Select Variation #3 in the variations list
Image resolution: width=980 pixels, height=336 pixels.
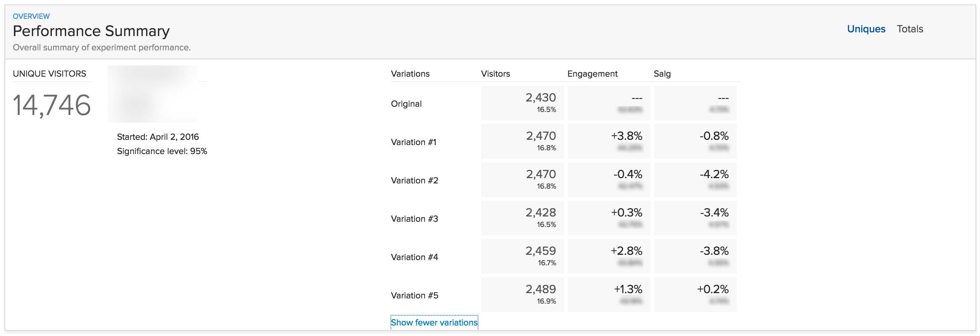coord(414,219)
